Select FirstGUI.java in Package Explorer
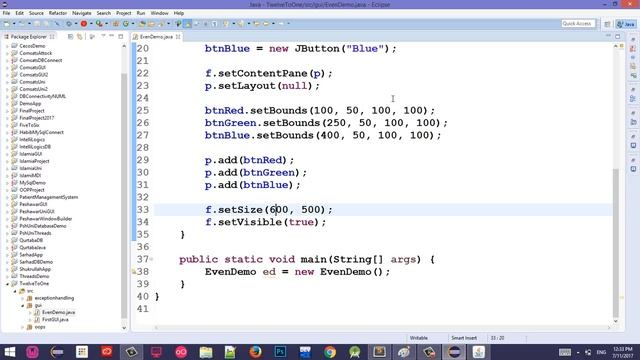This screenshot has height=360, width=640. click(55, 320)
